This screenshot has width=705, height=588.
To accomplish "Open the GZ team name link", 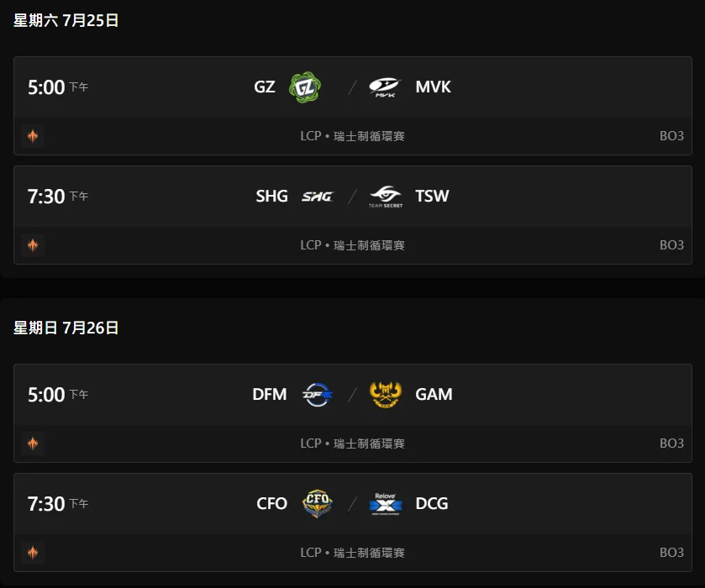I will [x=265, y=87].
